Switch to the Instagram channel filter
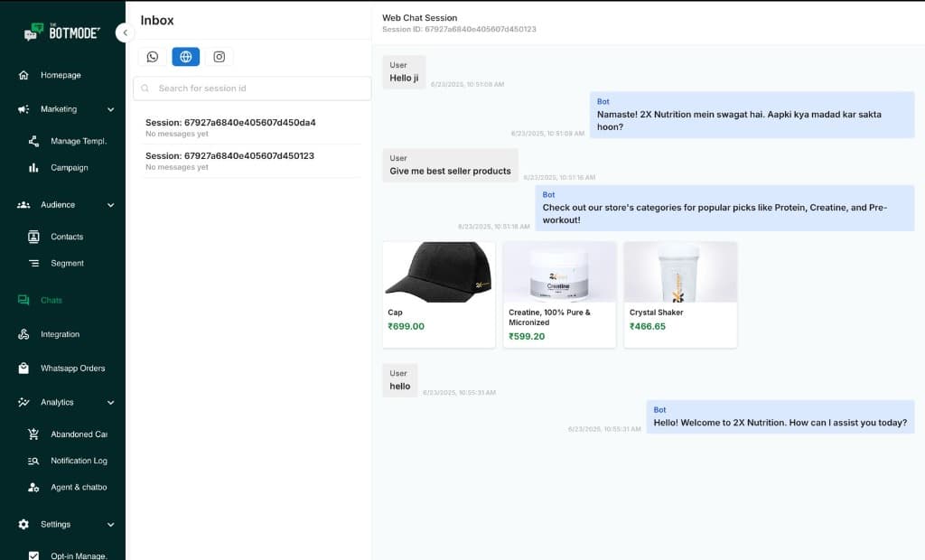Viewport: 925px width, 560px height. (x=219, y=56)
